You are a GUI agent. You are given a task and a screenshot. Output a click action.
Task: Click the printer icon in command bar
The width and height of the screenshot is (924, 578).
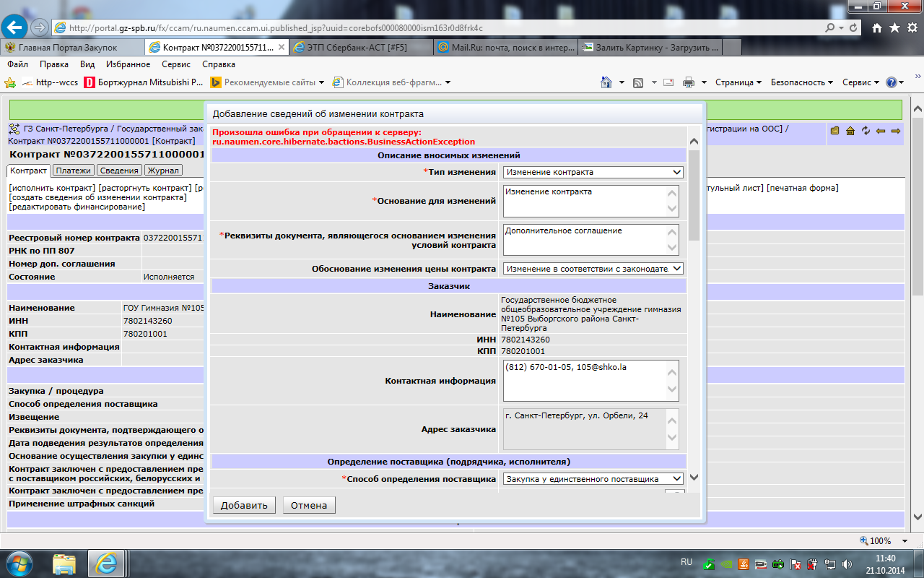click(x=689, y=82)
